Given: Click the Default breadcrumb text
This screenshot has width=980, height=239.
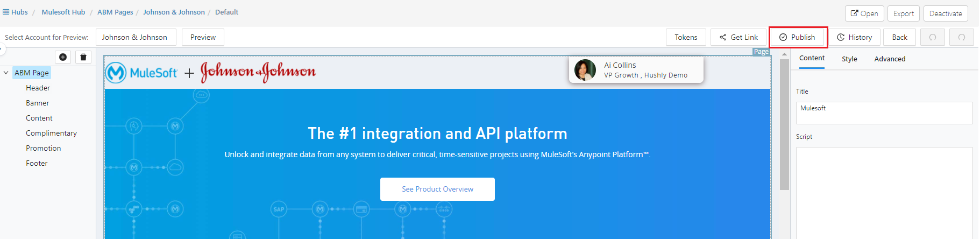Looking at the screenshot, I should tap(226, 12).
